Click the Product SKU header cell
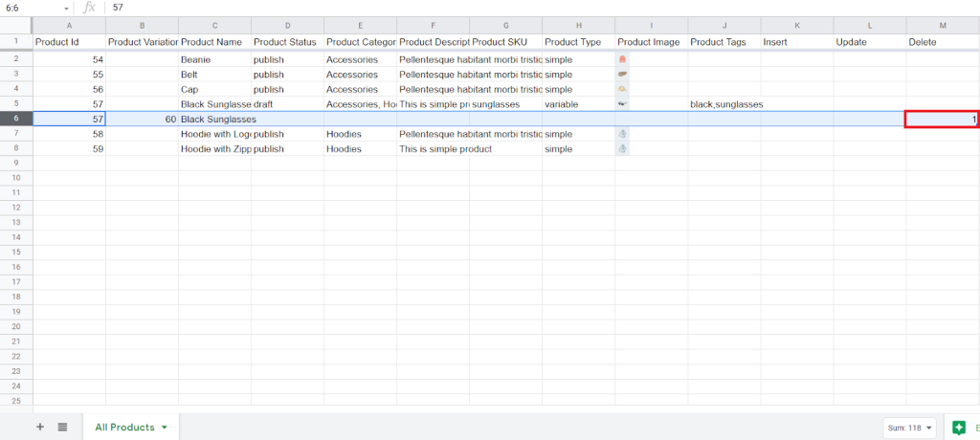The width and height of the screenshot is (980, 440). pyautogui.click(x=505, y=42)
